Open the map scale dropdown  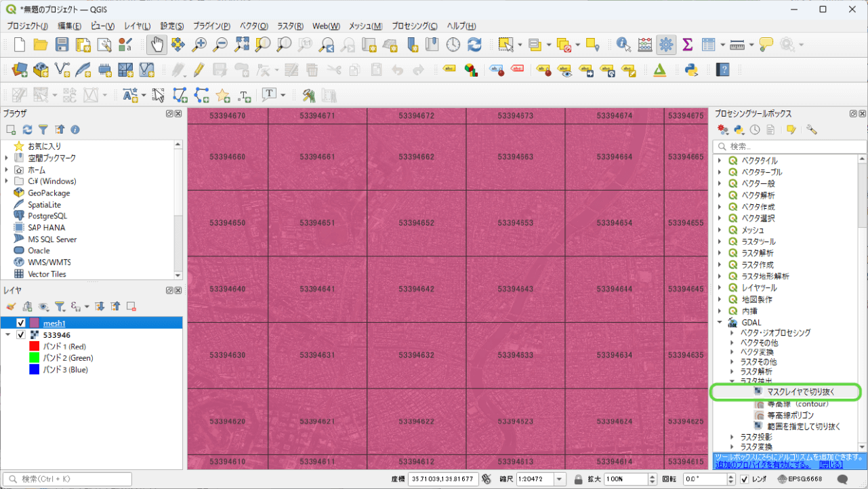coord(560,479)
